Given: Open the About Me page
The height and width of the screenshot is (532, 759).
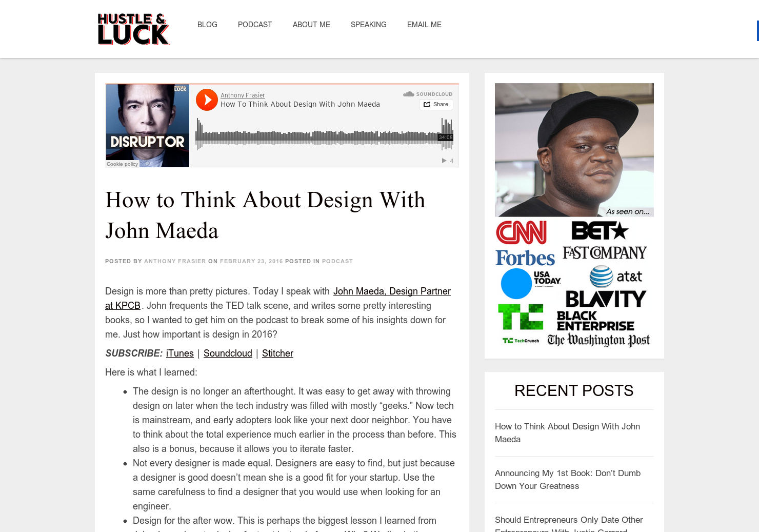Looking at the screenshot, I should [x=311, y=25].
